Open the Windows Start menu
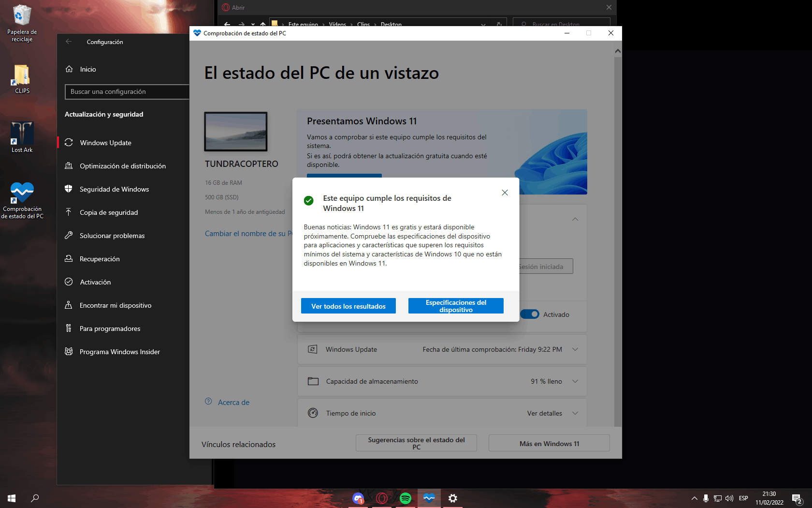The height and width of the screenshot is (508, 812). click(x=12, y=498)
